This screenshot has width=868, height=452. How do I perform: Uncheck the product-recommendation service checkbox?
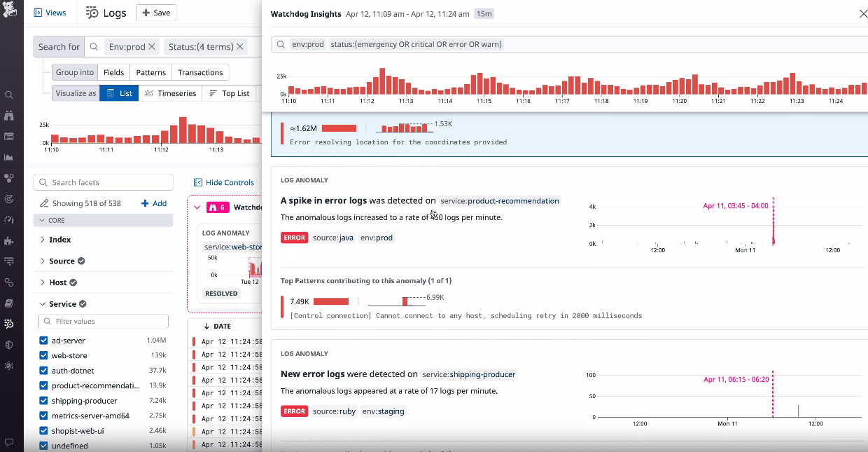coord(43,385)
